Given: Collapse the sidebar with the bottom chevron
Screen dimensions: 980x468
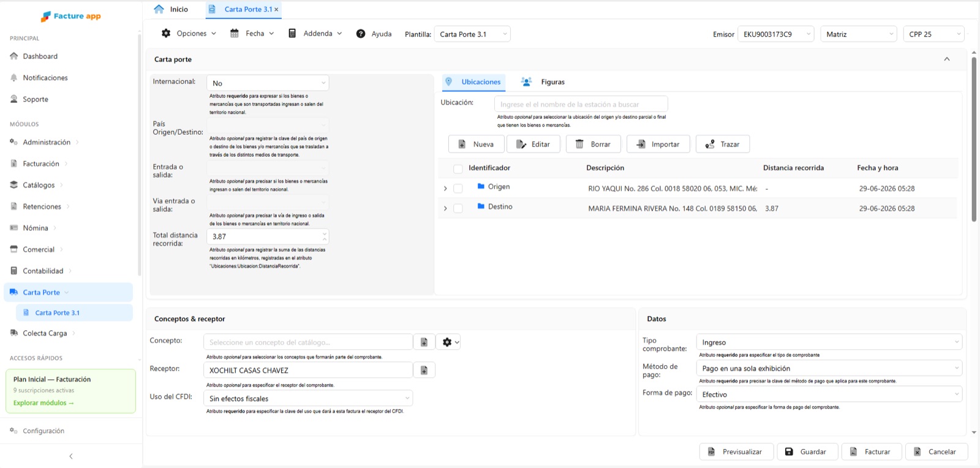Looking at the screenshot, I should (x=71, y=456).
